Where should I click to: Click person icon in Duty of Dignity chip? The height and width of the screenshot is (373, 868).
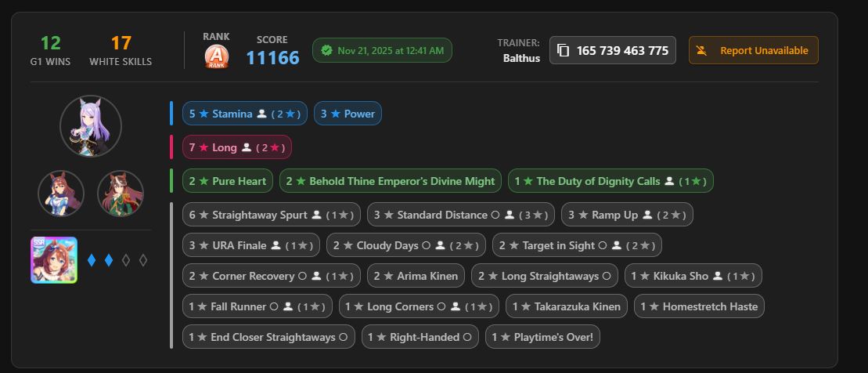(x=669, y=181)
